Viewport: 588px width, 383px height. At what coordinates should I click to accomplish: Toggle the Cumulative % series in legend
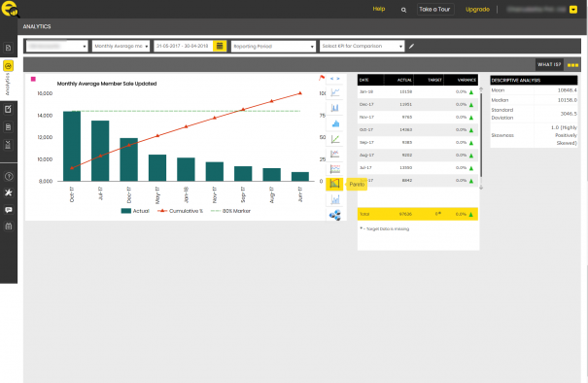pyautogui.click(x=181, y=211)
